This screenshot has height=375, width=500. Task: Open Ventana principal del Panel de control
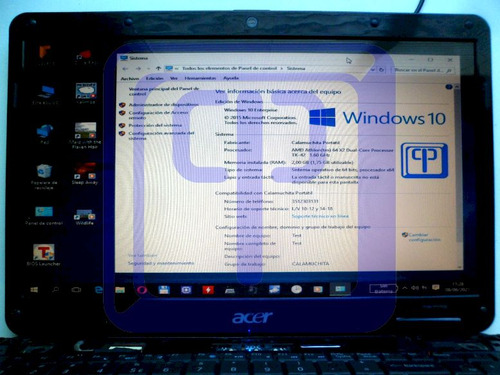(164, 91)
